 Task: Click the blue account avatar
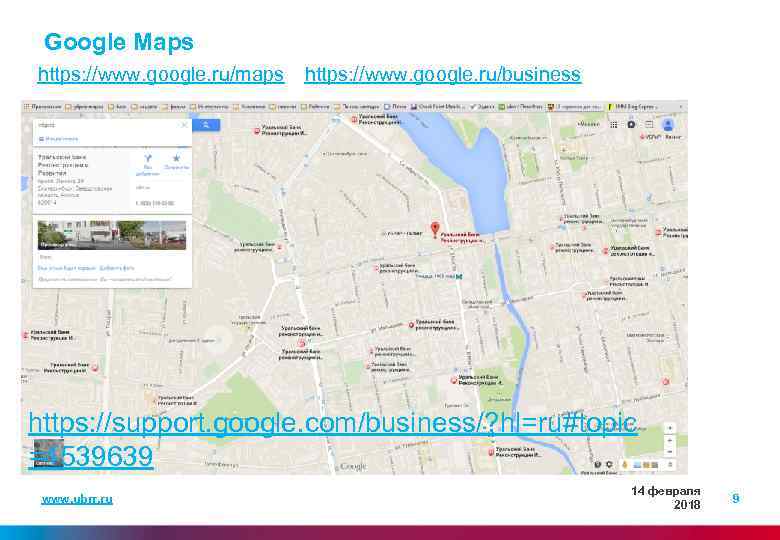click(668, 125)
